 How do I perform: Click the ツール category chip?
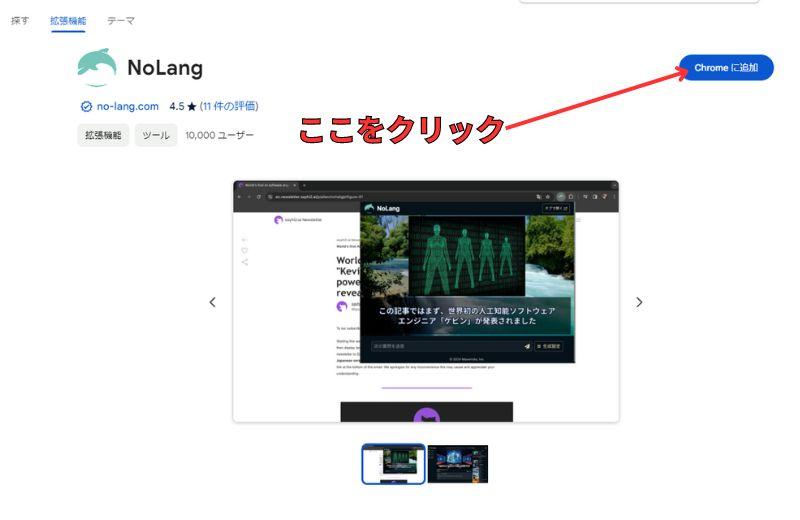(x=156, y=135)
